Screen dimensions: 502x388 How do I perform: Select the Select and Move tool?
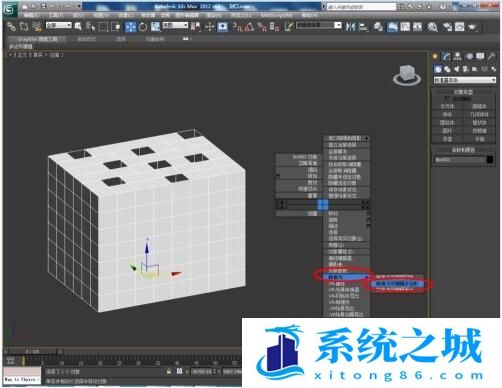tap(131, 27)
